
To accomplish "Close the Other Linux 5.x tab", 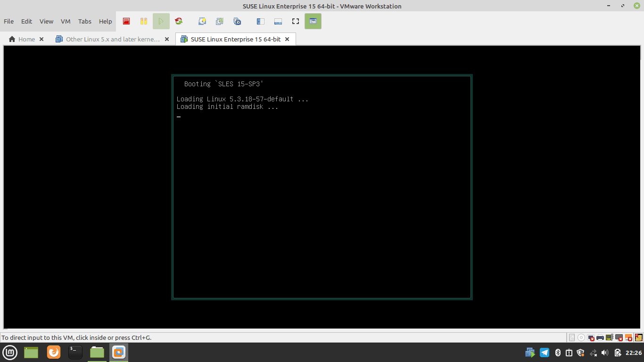I will pos(167,39).
